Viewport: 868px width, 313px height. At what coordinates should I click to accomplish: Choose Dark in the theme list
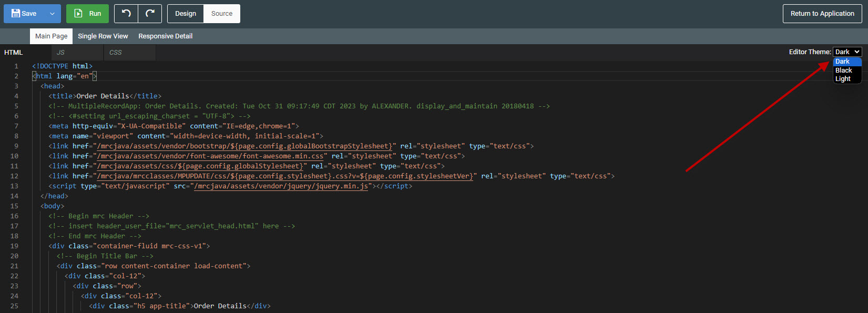click(847, 62)
